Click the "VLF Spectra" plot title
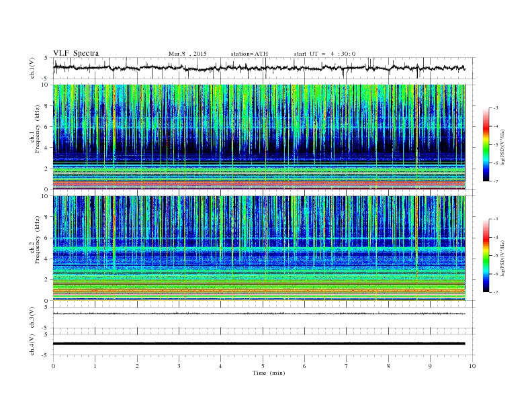The width and height of the screenshot is (532, 411). click(76, 53)
